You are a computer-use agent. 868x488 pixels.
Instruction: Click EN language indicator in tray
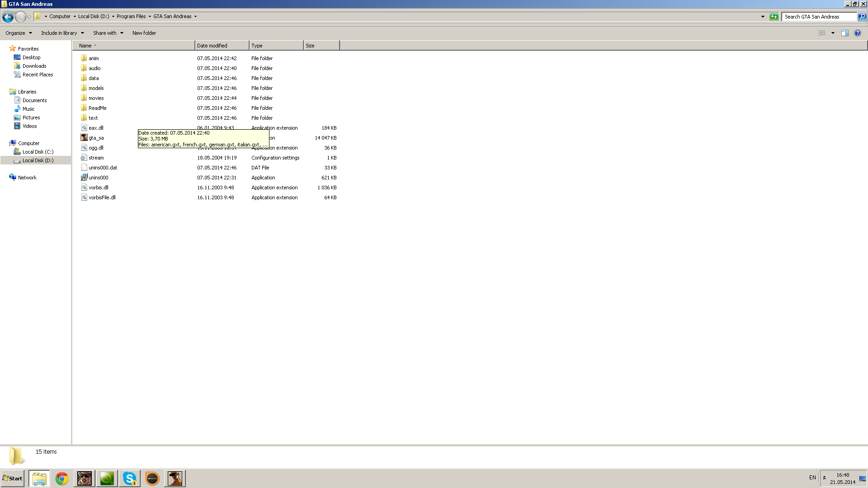812,478
